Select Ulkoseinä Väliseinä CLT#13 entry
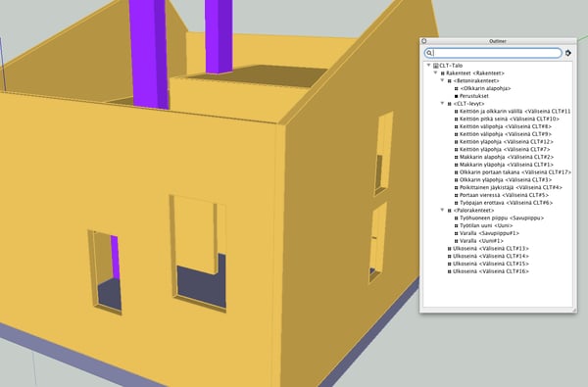Viewport: 588px width, 387px height. (x=491, y=248)
